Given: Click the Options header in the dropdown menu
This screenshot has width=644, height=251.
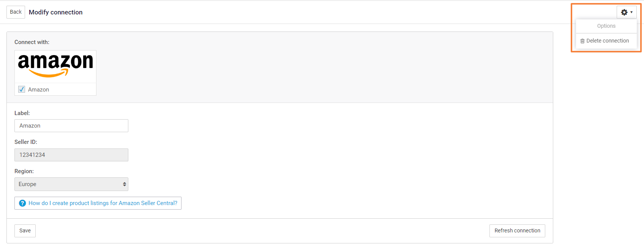Looking at the screenshot, I should 606,26.
